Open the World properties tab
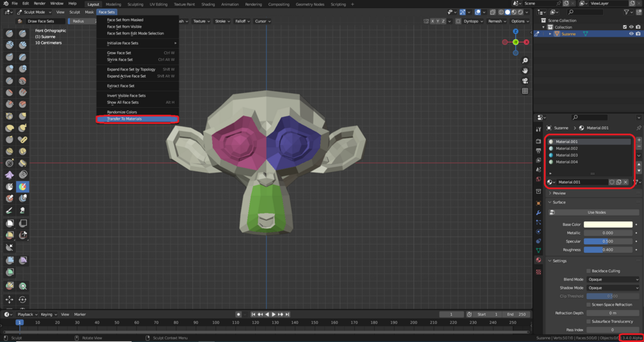 538,179
